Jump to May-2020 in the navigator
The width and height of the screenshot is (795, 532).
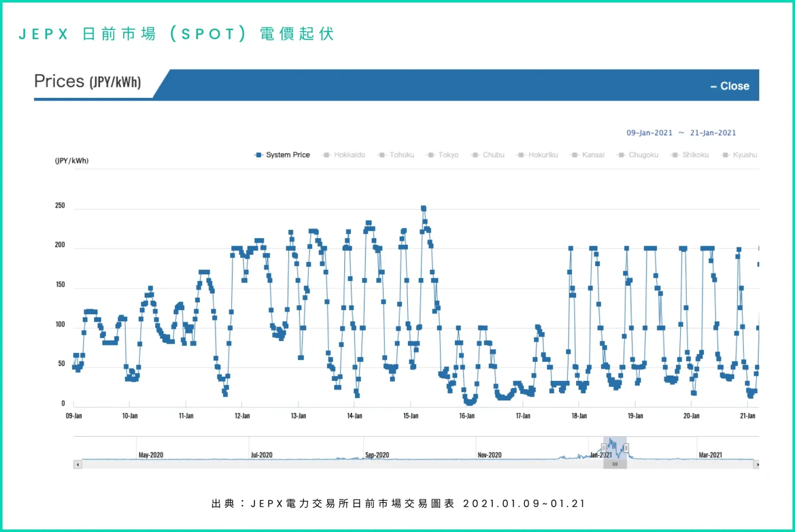151,454
